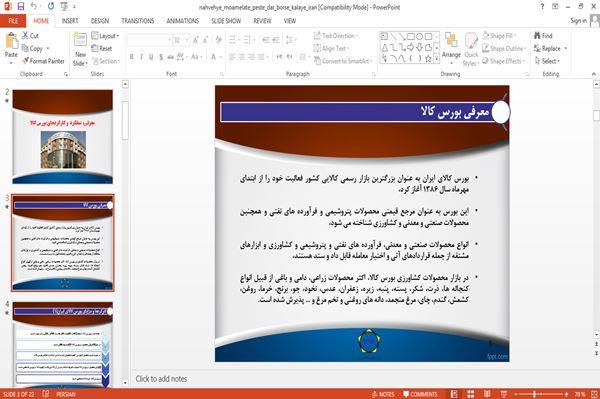Toggle Bold formatting
The image size is (600, 399).
click(x=132, y=57)
